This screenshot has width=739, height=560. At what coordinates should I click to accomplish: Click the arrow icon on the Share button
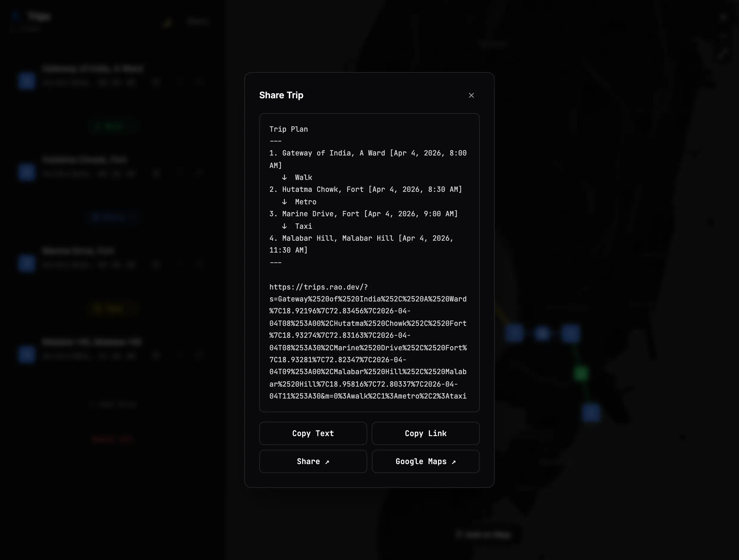coord(327,462)
